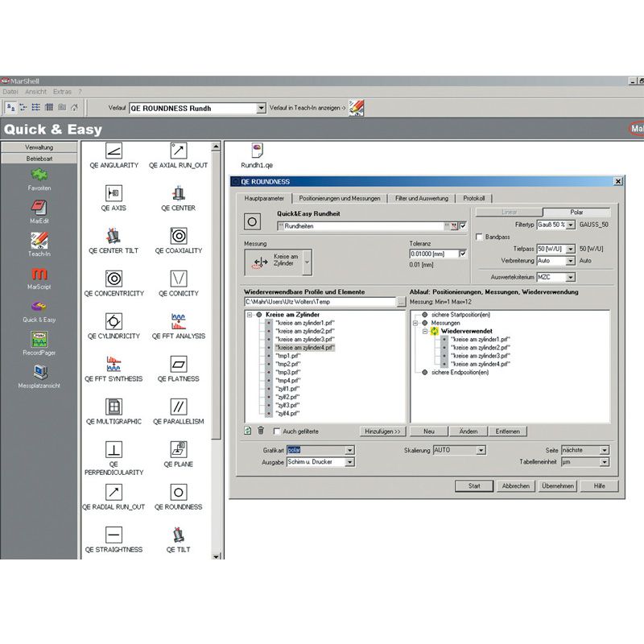Select the QE COAXIALITY icon
This screenshot has width=644, height=644.
click(x=178, y=236)
